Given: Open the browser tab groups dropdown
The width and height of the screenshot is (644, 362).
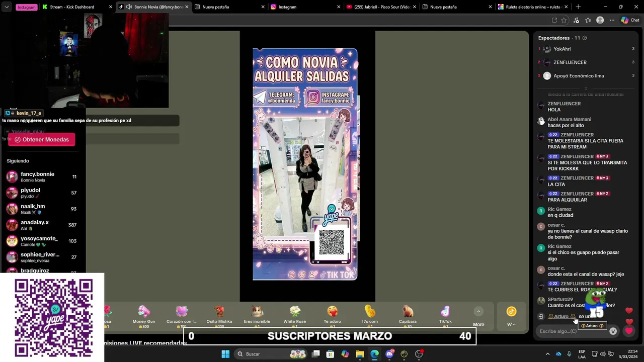Looking at the screenshot, I should (x=6, y=7).
